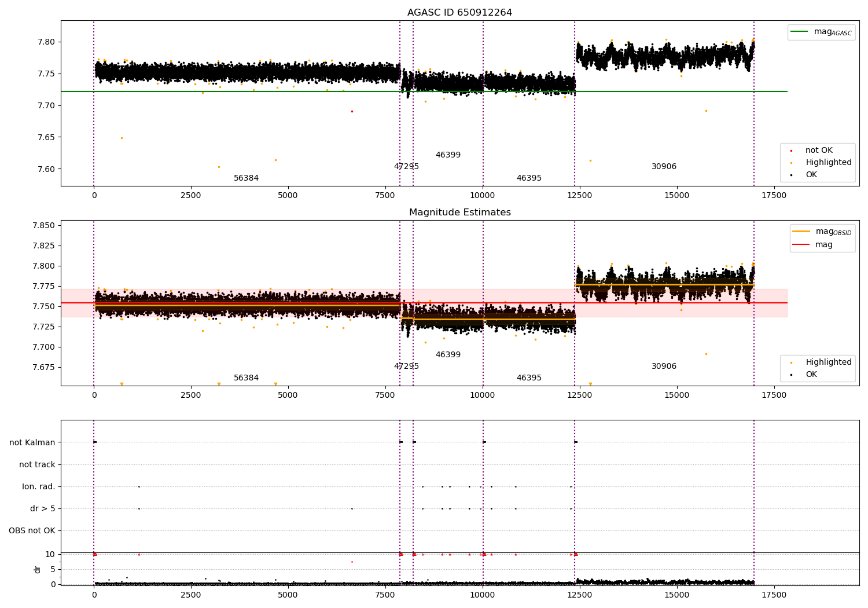Click 56384 label in Magnitude Estimates plot
Screen dimensions: 868x608
pyautogui.click(x=246, y=378)
